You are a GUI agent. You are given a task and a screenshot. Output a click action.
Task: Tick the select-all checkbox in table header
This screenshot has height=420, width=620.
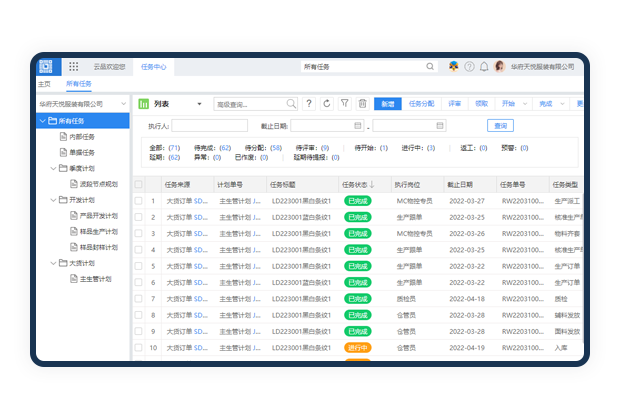[139, 184]
